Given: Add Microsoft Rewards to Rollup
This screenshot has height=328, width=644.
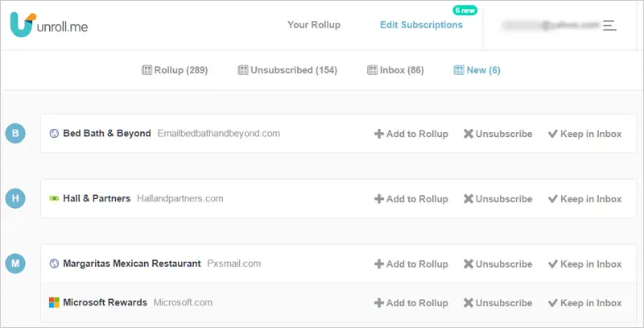Looking at the screenshot, I should point(411,303).
